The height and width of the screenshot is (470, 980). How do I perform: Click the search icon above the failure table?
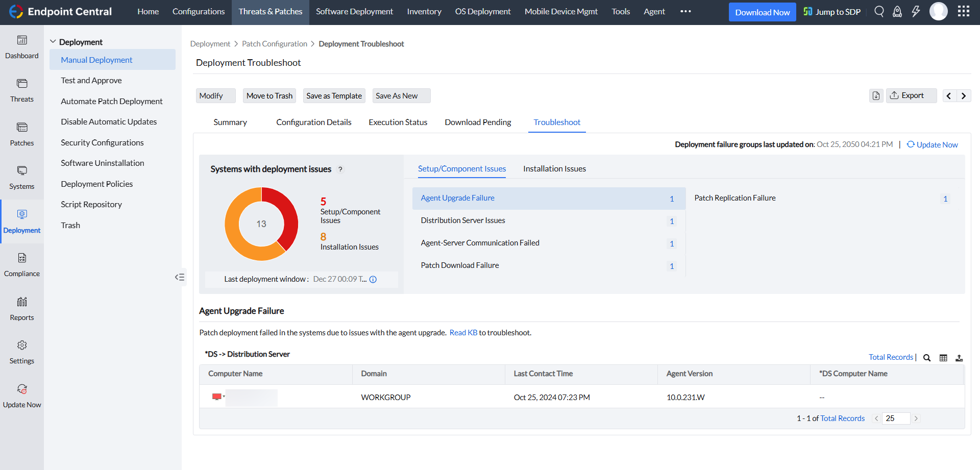(x=927, y=358)
